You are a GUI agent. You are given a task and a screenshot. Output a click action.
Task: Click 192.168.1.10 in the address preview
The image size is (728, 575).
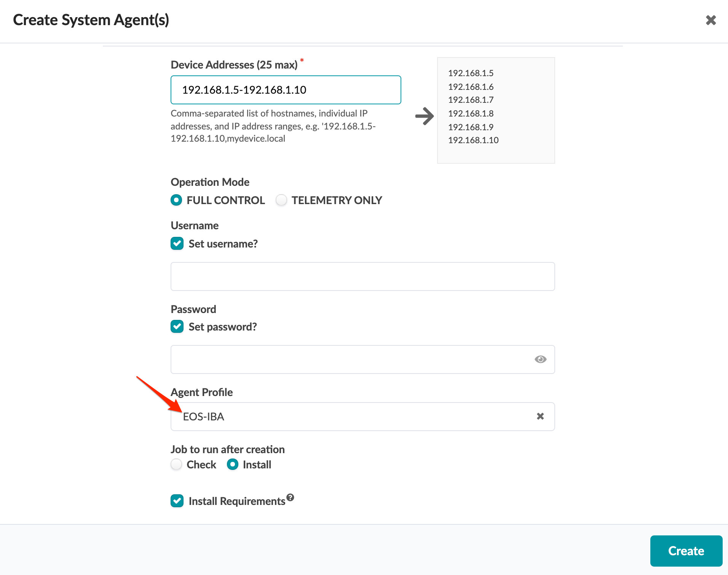[x=473, y=140]
